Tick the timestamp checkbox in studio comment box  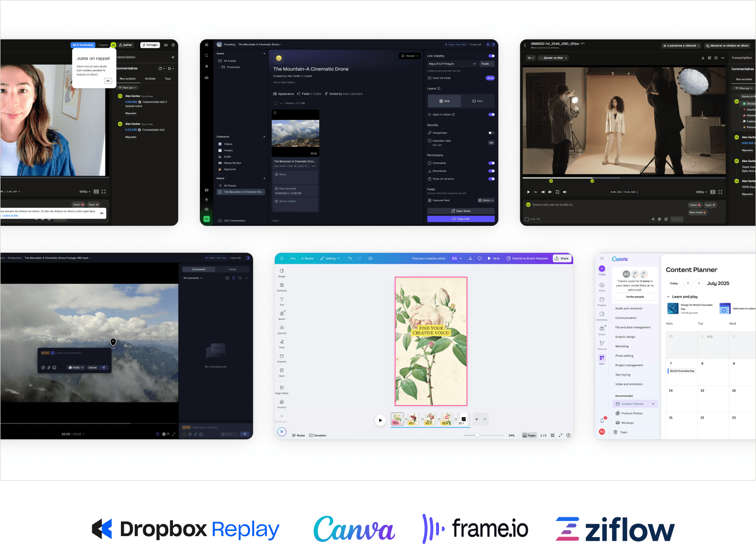click(x=527, y=219)
